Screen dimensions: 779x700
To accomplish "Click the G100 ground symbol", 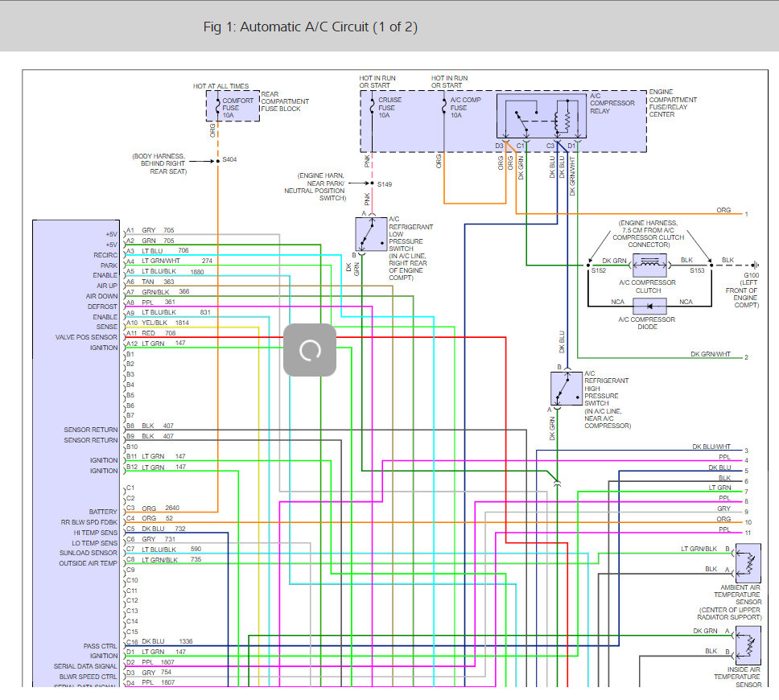I will point(755,266).
